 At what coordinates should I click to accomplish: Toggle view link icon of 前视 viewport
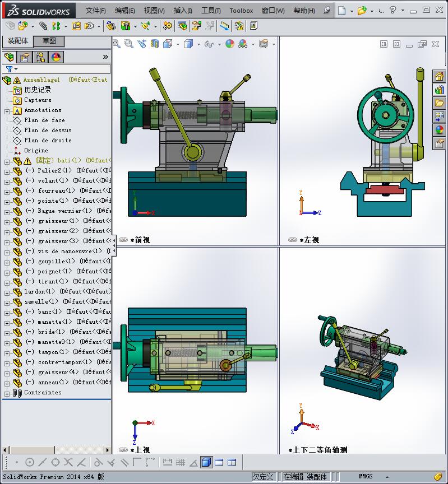(123, 240)
